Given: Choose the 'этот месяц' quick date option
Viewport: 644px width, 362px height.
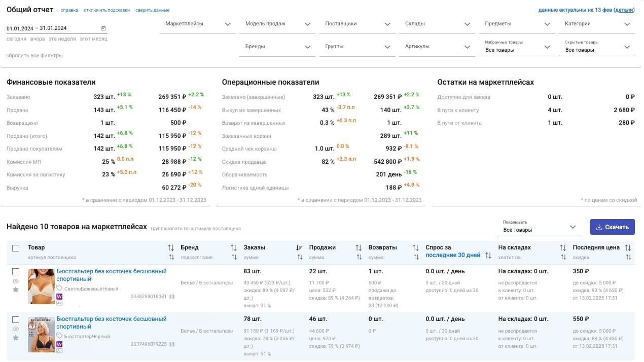Looking at the screenshot, I should click(x=93, y=39).
